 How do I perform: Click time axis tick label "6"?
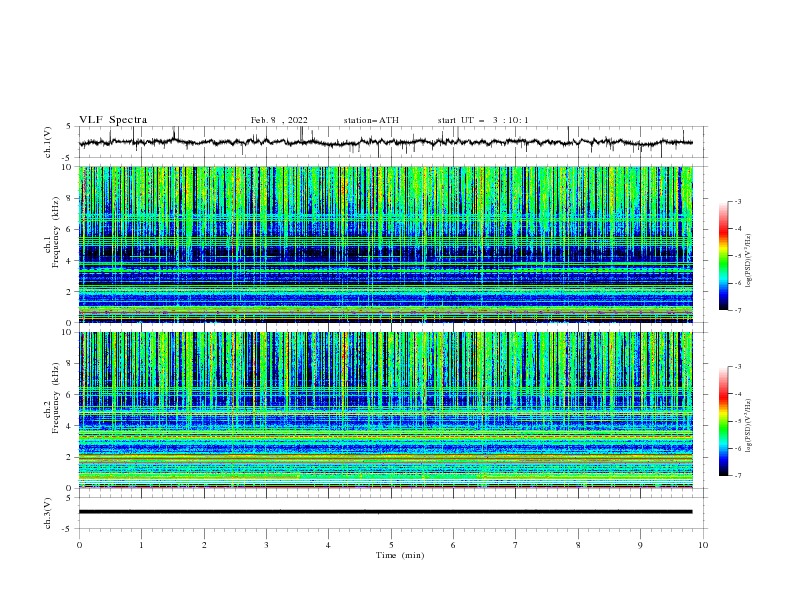point(453,545)
